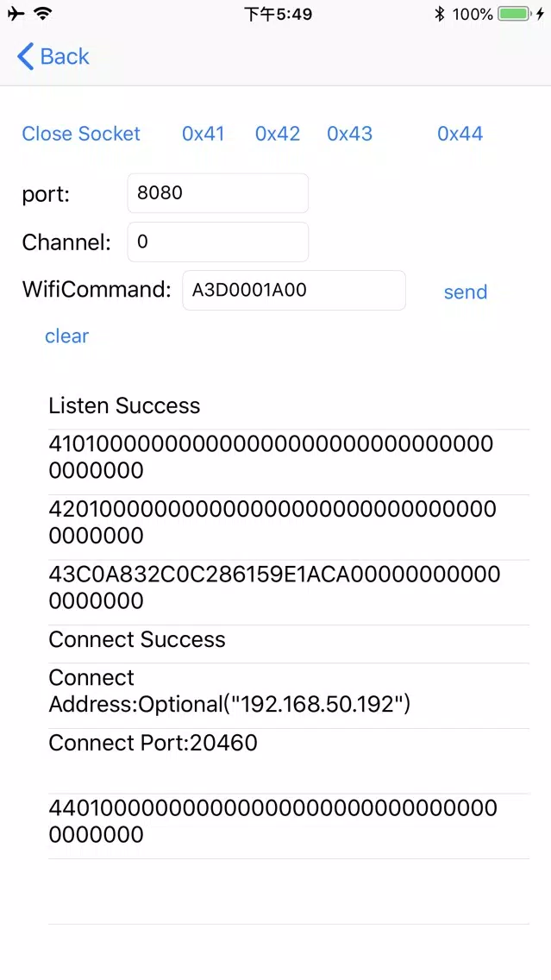Tap the Connect Port:20460 log row
The height and width of the screenshot is (980, 551).
pyautogui.click(x=288, y=744)
